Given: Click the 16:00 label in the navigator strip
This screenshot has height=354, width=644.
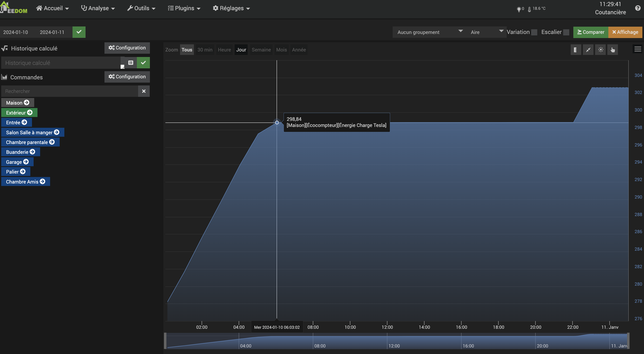Looking at the screenshot, I should [468, 346].
